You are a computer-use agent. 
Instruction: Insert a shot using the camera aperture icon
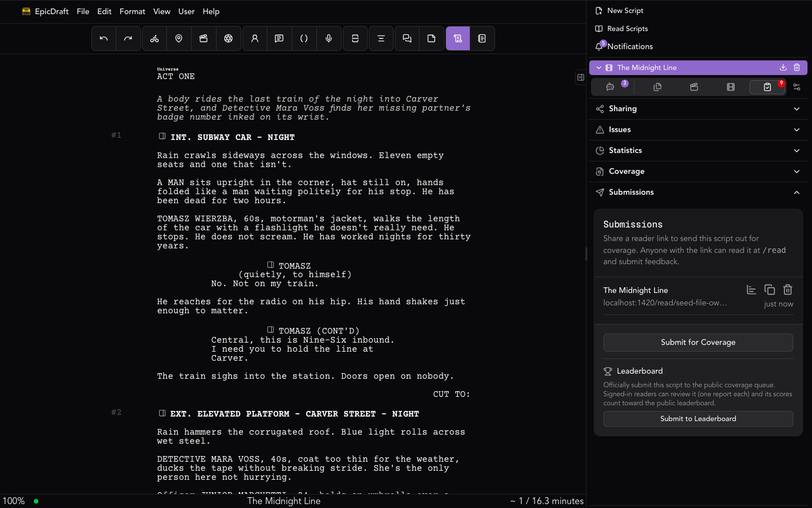tap(228, 38)
